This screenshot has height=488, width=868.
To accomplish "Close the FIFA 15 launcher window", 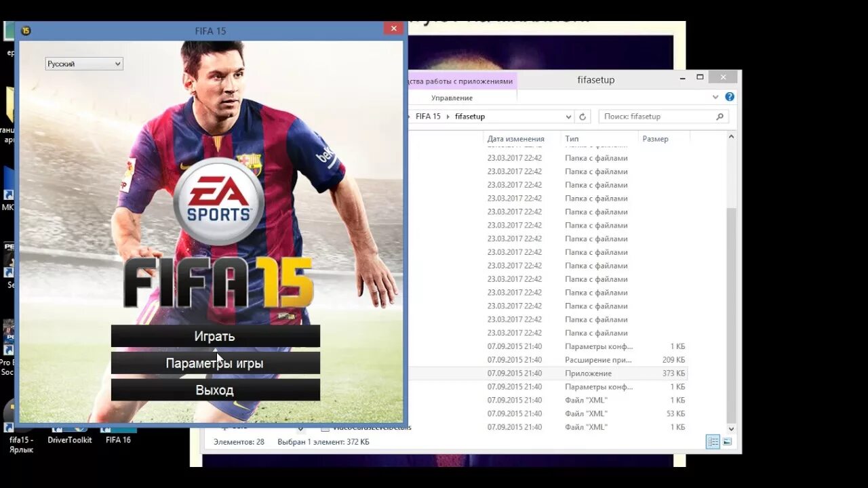I will click(x=393, y=28).
